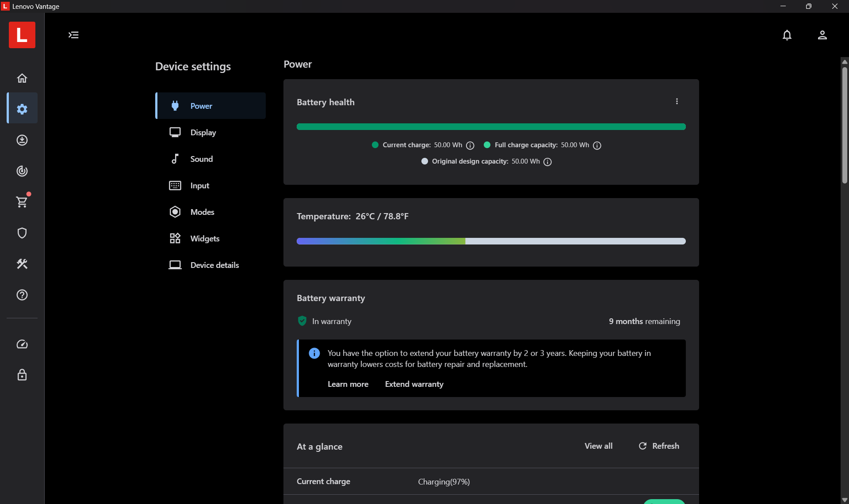This screenshot has height=504, width=849.
Task: Show info for Current charge value
Action: [x=470, y=145]
